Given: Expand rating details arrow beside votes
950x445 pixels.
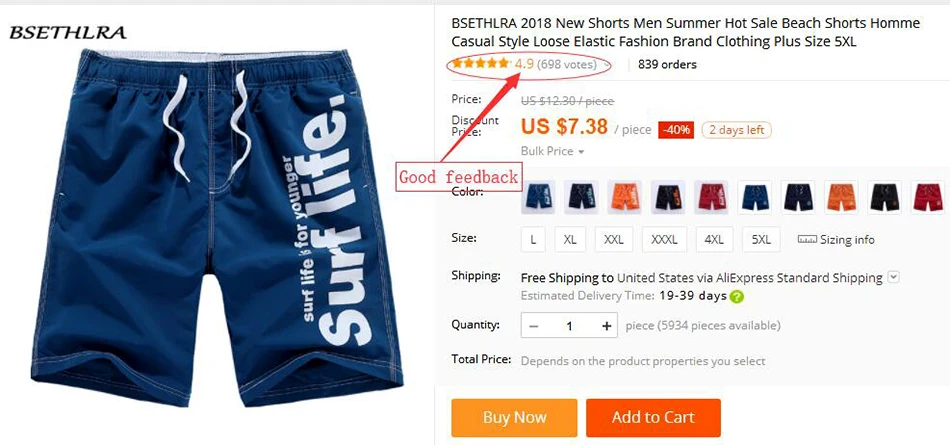Looking at the screenshot, I should coord(606,65).
